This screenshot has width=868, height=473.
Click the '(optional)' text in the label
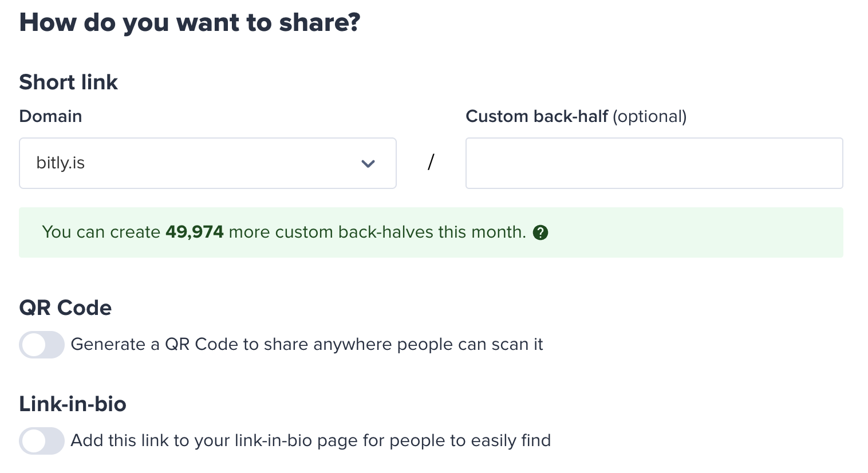pos(649,116)
